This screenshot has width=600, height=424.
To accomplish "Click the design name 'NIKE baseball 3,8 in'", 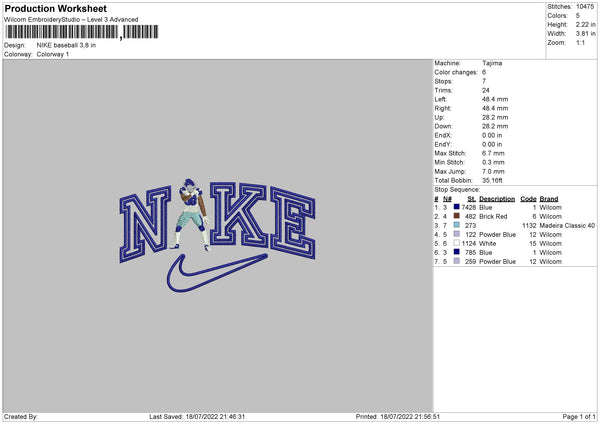I will (66, 45).
